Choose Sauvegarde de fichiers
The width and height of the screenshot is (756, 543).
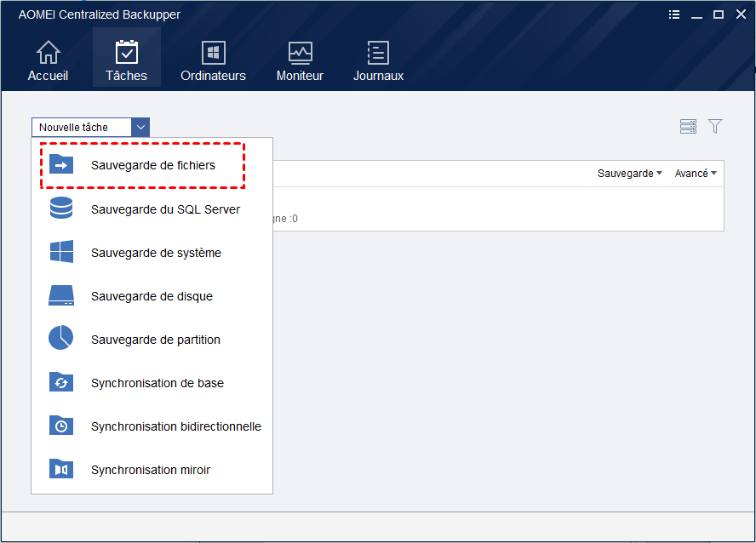[x=153, y=165]
